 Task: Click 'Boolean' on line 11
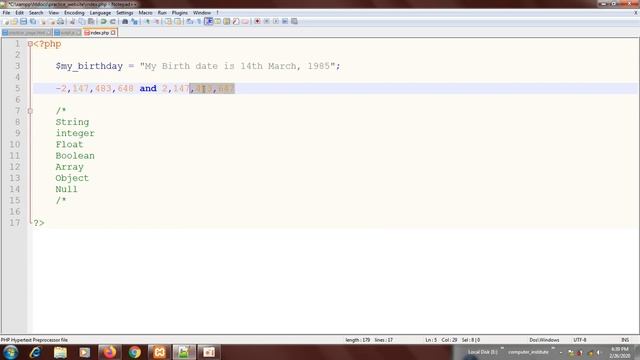point(75,156)
